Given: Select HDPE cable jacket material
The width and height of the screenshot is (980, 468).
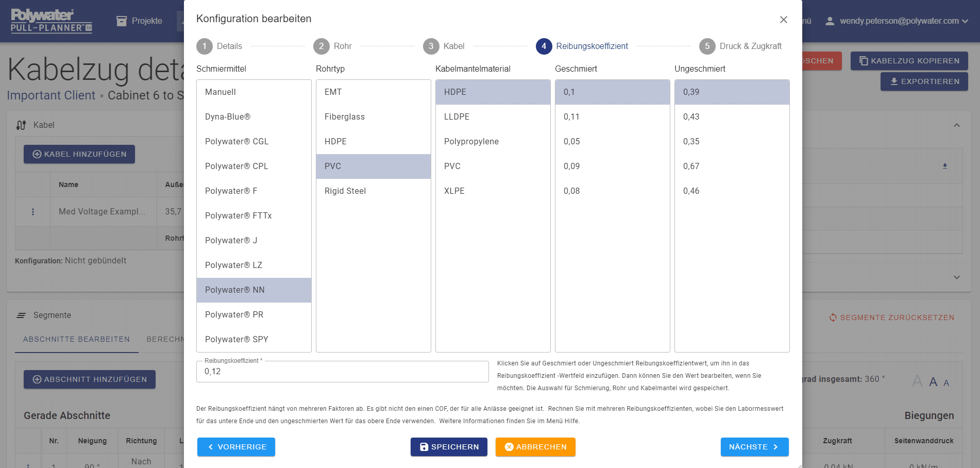Looking at the screenshot, I should [x=493, y=92].
